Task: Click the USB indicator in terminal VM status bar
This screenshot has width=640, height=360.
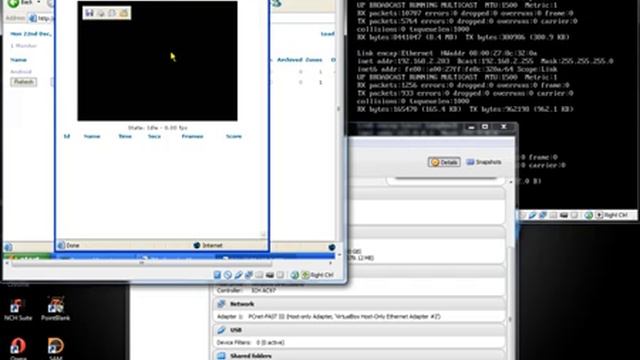Action: 532,215
